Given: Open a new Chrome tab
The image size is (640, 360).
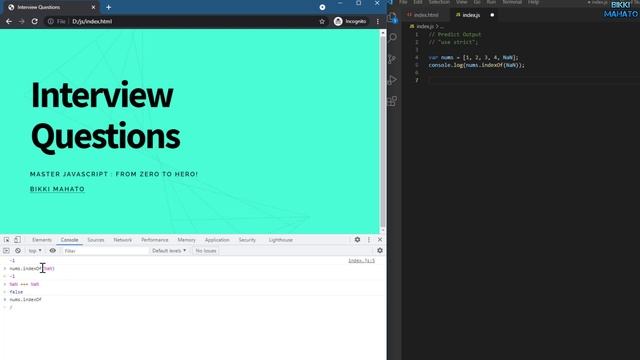Looking at the screenshot, I should coord(109,7).
